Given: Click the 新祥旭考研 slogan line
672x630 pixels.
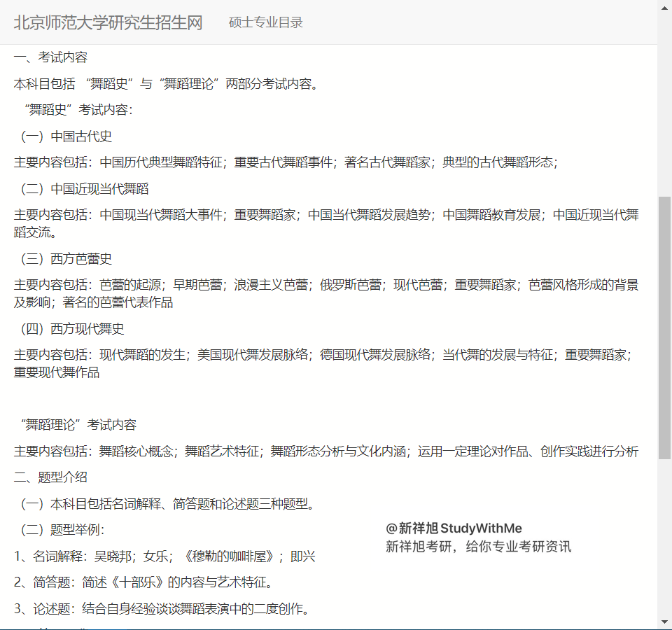Looking at the screenshot, I should pyautogui.click(x=478, y=547).
